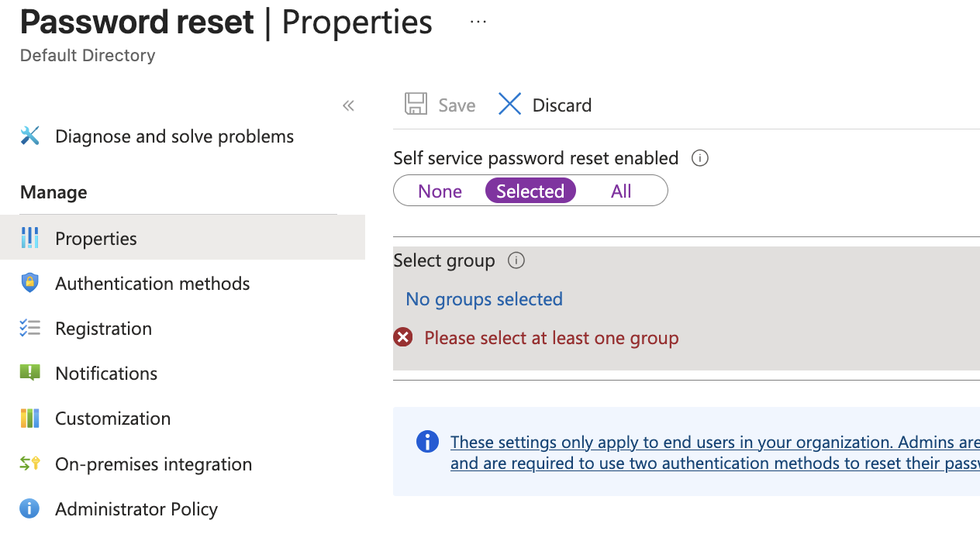
Task: Click the Self service password reset enabled label
Action: pos(536,158)
